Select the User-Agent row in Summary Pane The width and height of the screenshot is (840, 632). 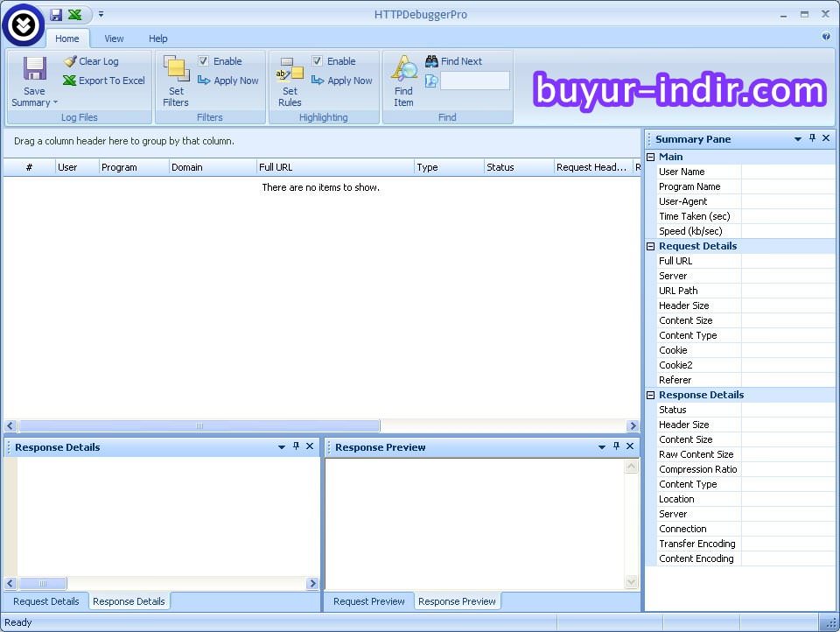(745, 201)
